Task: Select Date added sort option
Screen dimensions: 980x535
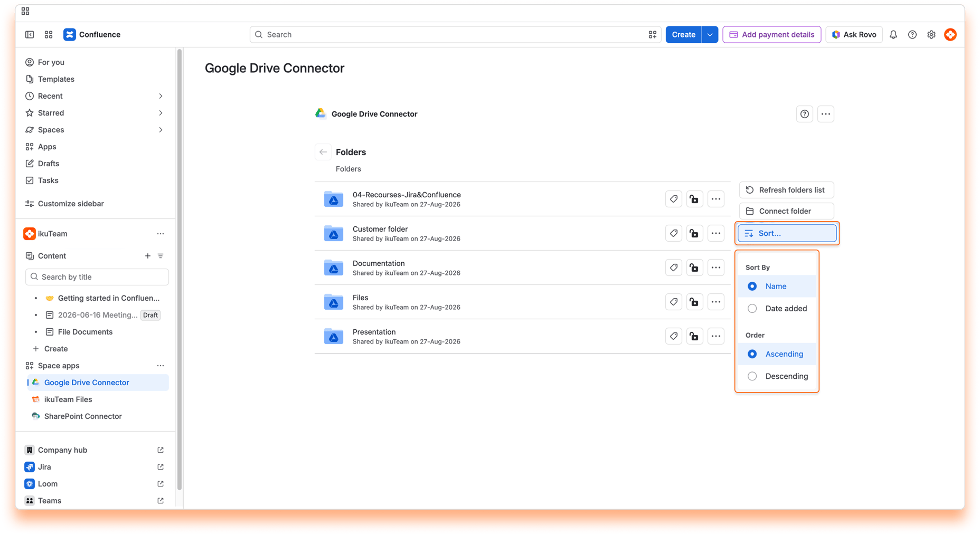Action: pyautogui.click(x=777, y=308)
